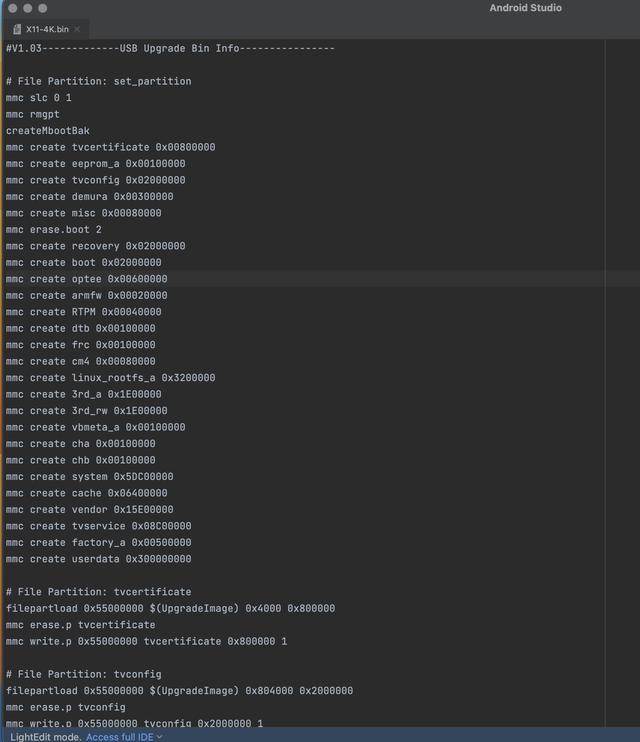Viewport: 640px width, 742px height.
Task: Click the line mmc create optee 0x00600000
Action: tap(87, 279)
